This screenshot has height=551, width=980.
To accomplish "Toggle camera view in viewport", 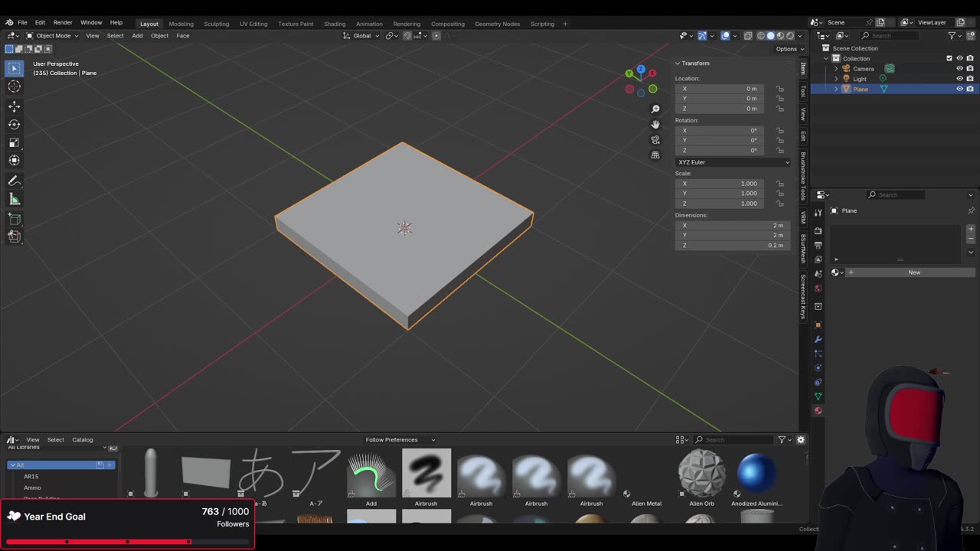I will pos(655,139).
